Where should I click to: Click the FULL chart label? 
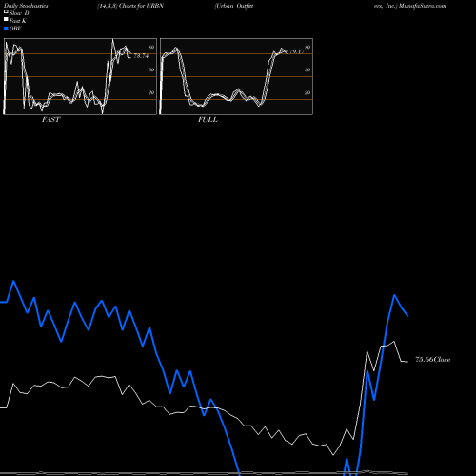point(208,120)
